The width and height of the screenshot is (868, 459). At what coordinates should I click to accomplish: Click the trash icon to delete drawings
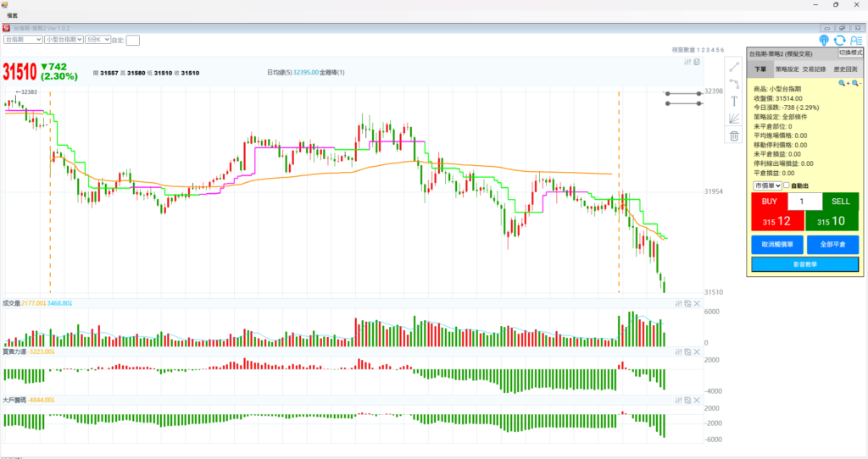point(734,135)
